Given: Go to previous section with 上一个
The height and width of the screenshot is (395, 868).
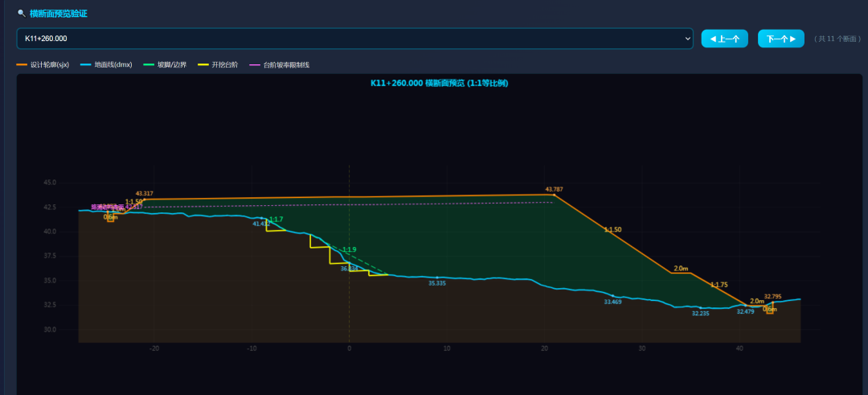Looking at the screenshot, I should point(725,39).
